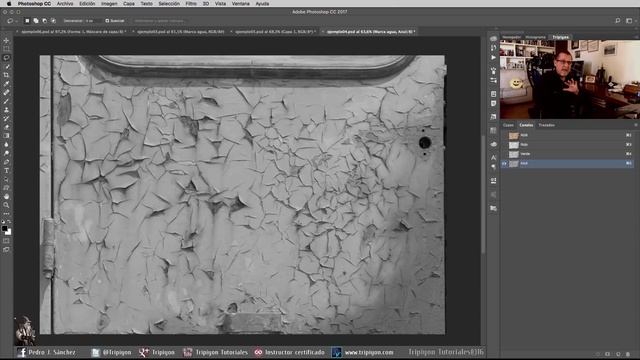Click Seleccionar y aplicar máscara button
This screenshot has width=640, height=360.
[x=159, y=20]
